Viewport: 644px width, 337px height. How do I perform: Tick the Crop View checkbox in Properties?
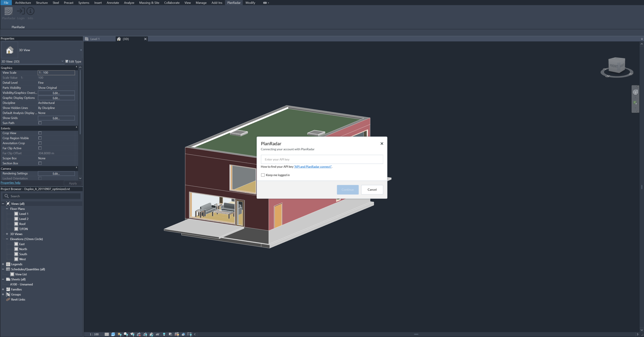click(40, 133)
